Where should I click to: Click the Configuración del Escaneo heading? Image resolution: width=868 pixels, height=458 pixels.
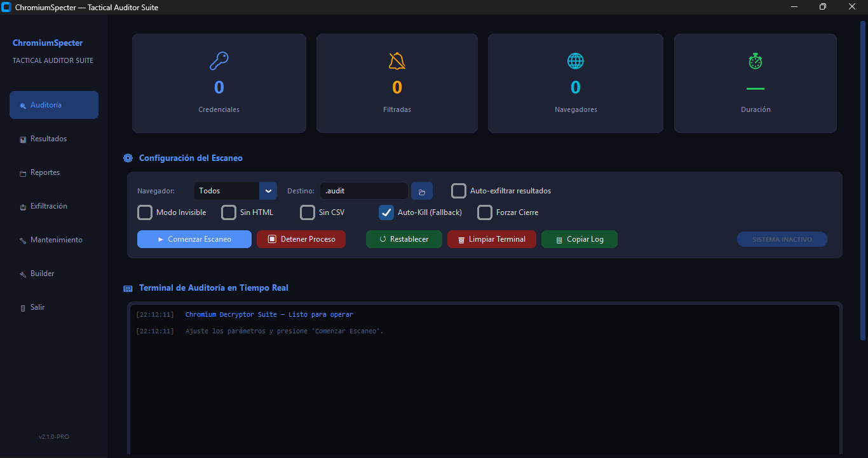(191, 158)
